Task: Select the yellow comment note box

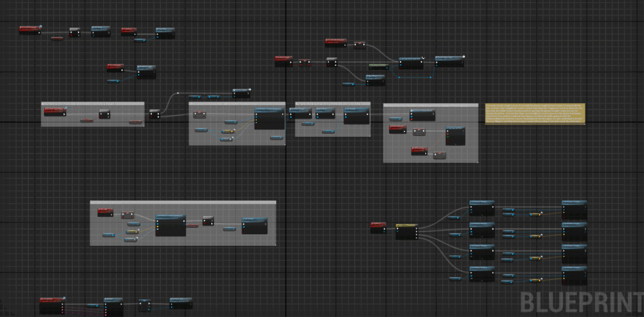Action: coord(535,114)
